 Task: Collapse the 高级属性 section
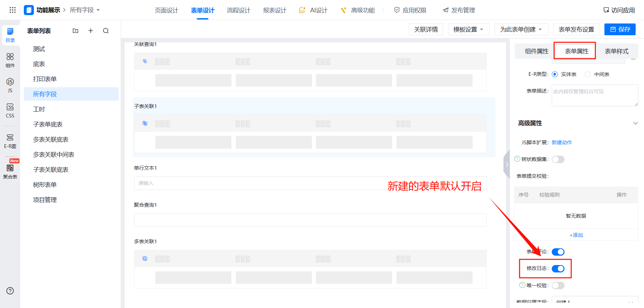coord(635,123)
